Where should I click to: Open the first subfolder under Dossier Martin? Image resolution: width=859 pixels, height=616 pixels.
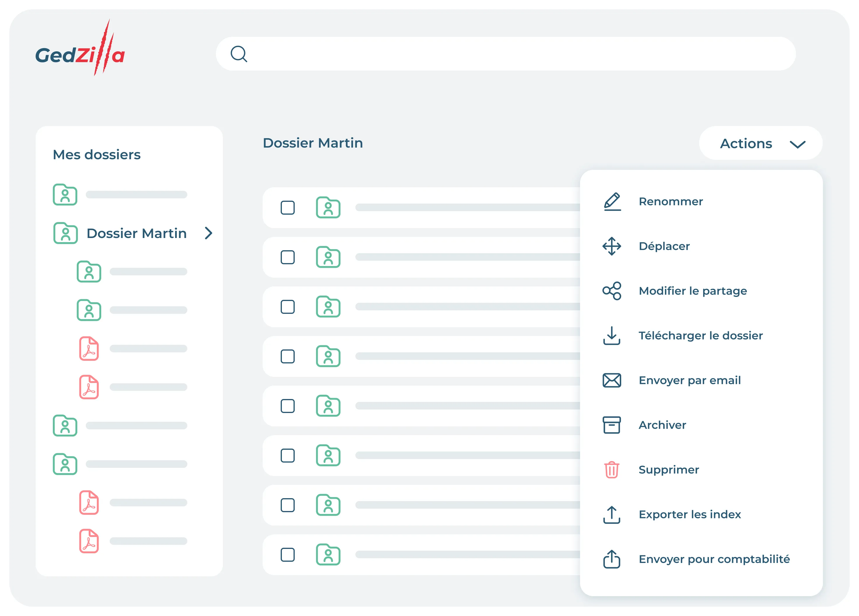(132, 272)
